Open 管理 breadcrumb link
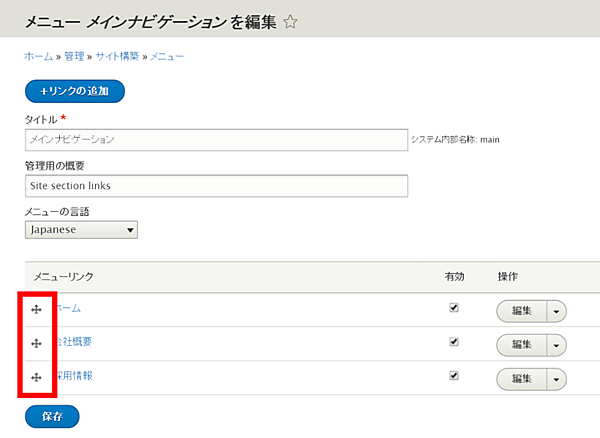600x438 pixels. coord(74,57)
